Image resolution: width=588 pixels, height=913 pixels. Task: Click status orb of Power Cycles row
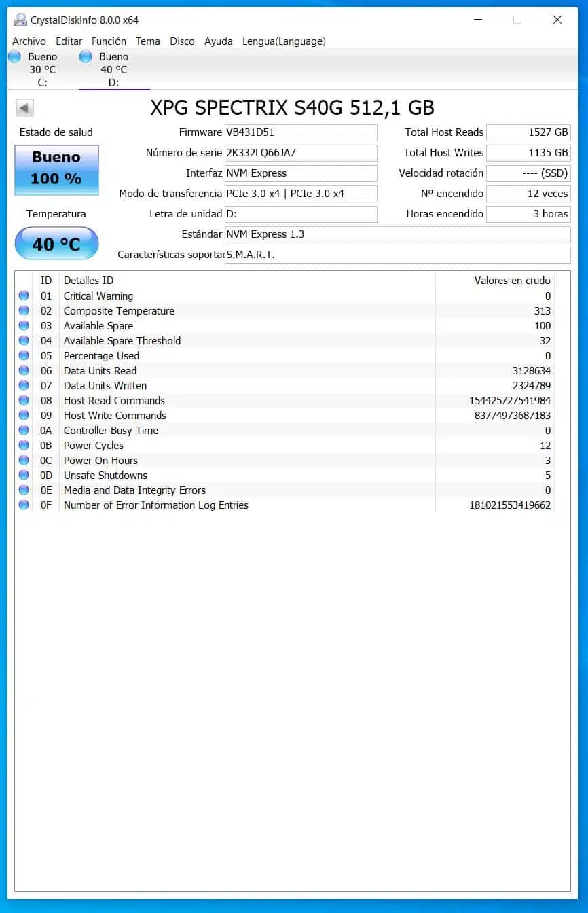coord(24,445)
